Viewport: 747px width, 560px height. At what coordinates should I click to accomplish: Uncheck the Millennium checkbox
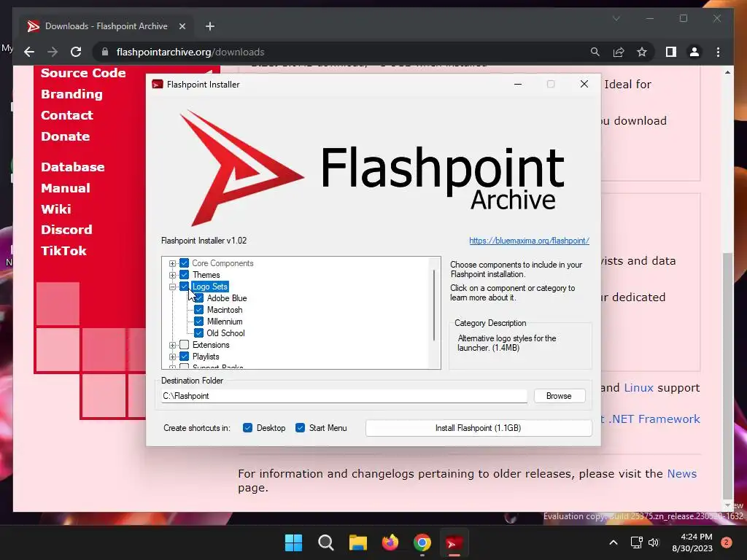click(x=199, y=322)
